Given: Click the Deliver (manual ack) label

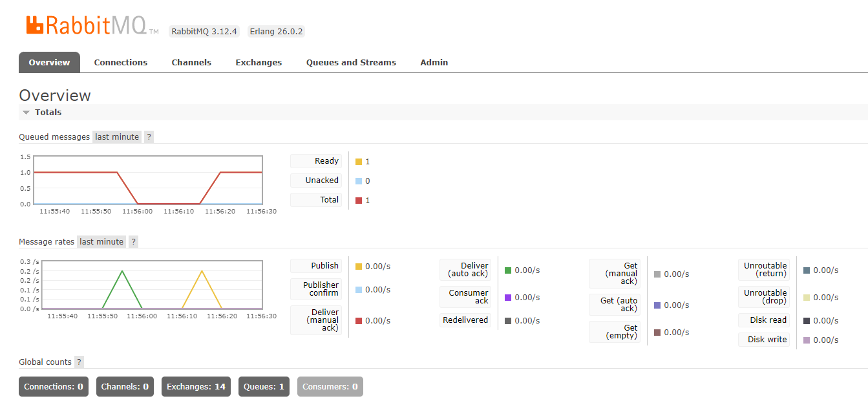Looking at the screenshot, I should [x=316, y=320].
